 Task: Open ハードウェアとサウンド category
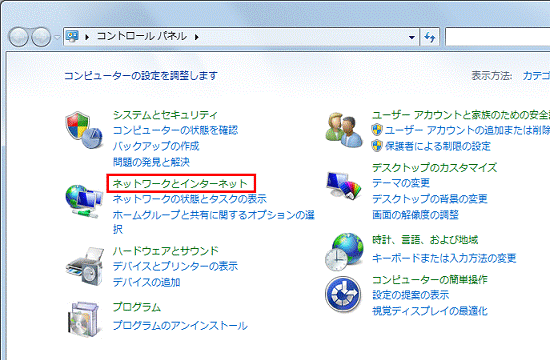(166, 251)
